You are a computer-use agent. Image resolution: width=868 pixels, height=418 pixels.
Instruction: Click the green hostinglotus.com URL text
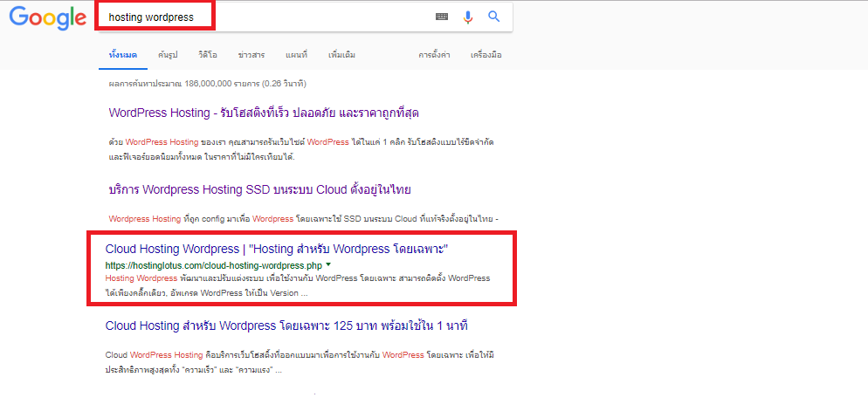click(214, 264)
